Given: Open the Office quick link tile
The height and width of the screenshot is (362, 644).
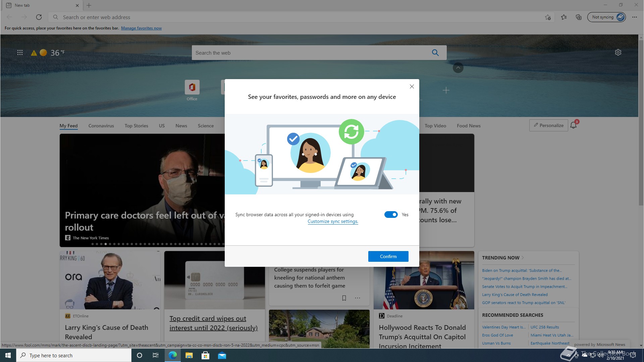Looking at the screenshot, I should (x=192, y=90).
